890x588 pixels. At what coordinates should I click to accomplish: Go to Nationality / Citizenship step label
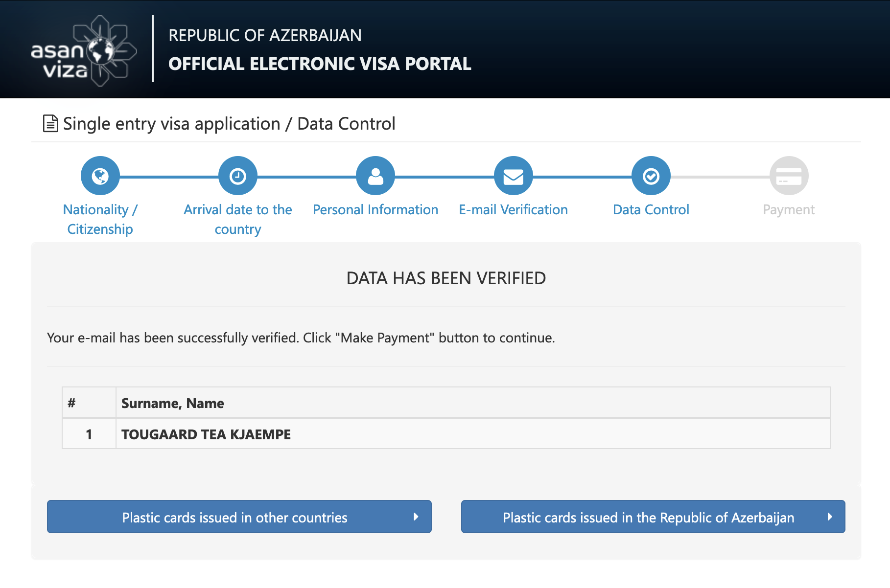point(100,219)
